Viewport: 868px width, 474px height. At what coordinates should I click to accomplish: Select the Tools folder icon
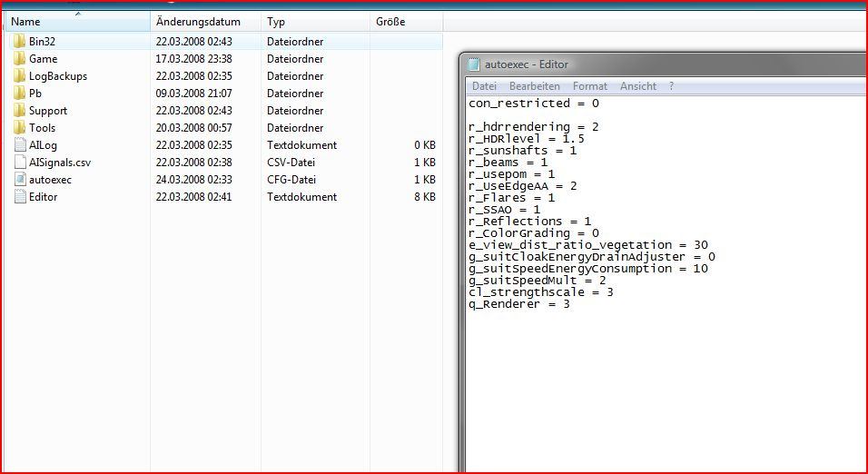(x=19, y=127)
